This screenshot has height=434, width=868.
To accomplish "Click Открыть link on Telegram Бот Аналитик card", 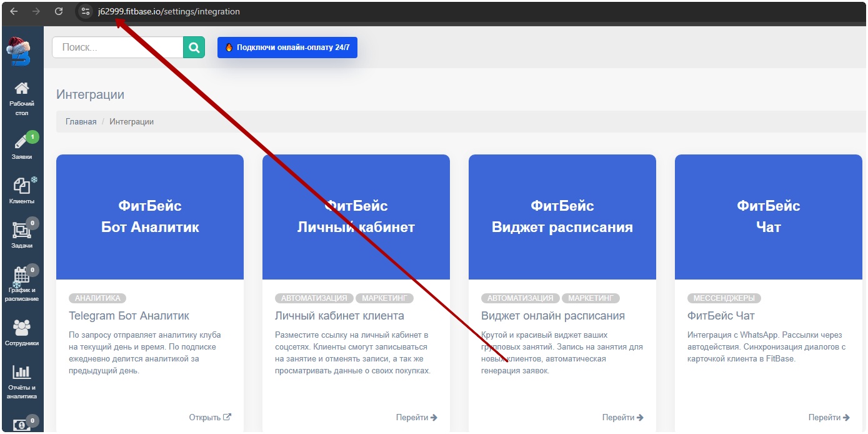I will click(210, 417).
